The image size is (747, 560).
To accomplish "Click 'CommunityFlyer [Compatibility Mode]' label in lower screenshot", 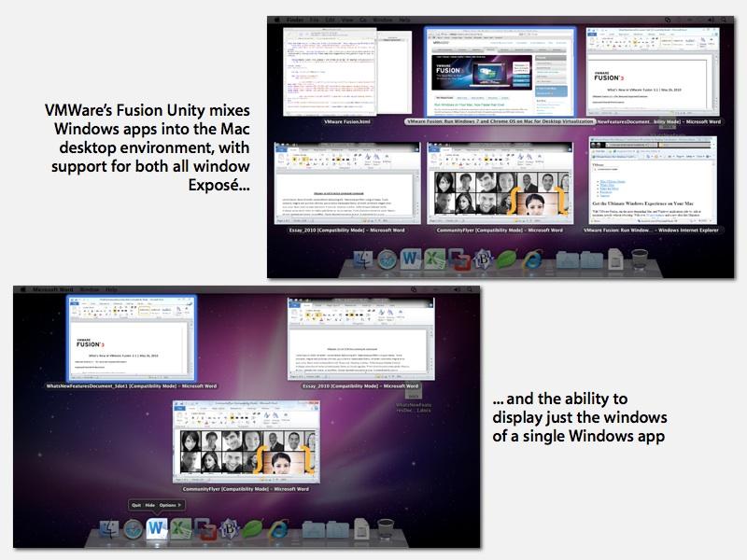I will [x=246, y=489].
